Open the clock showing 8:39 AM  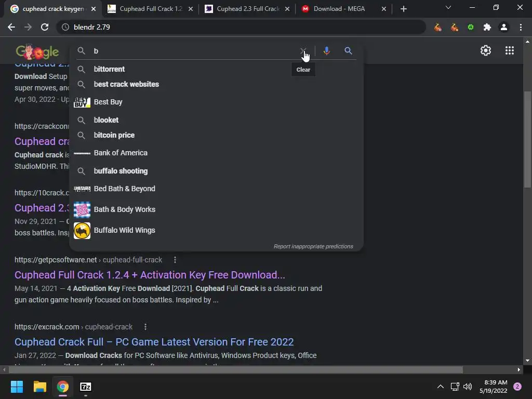(494, 387)
